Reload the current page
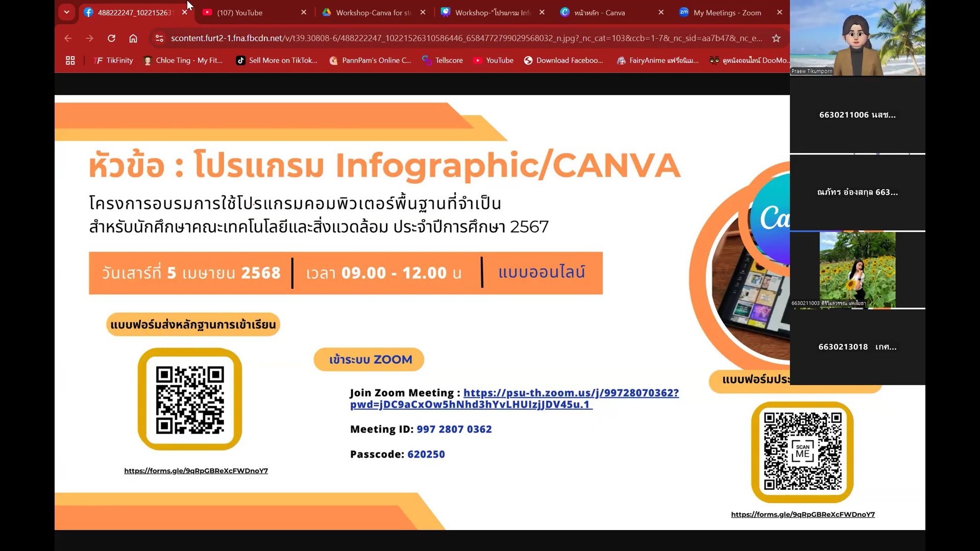The image size is (980, 551). [111, 38]
